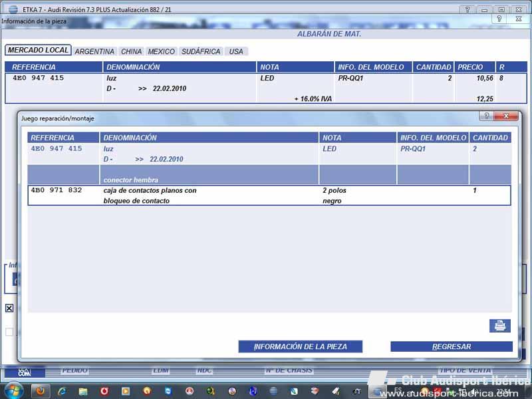Close the Juego reparación/montaje dialog
The width and height of the screenshot is (532, 399).
click(x=506, y=116)
